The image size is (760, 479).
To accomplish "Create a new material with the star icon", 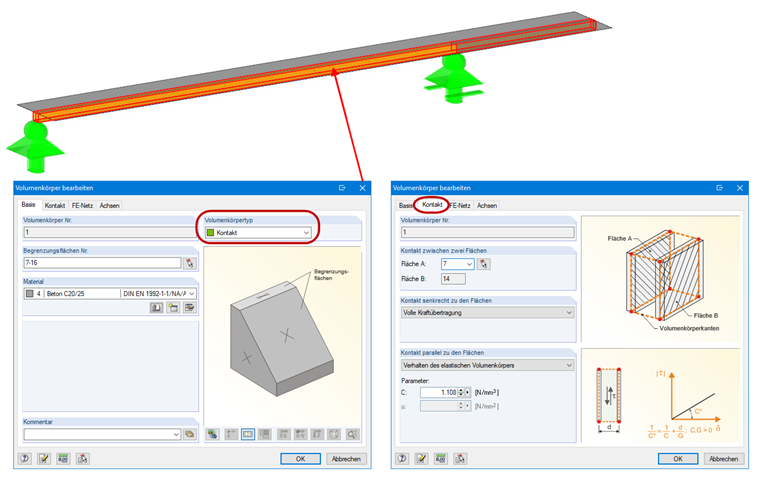I will [x=173, y=307].
